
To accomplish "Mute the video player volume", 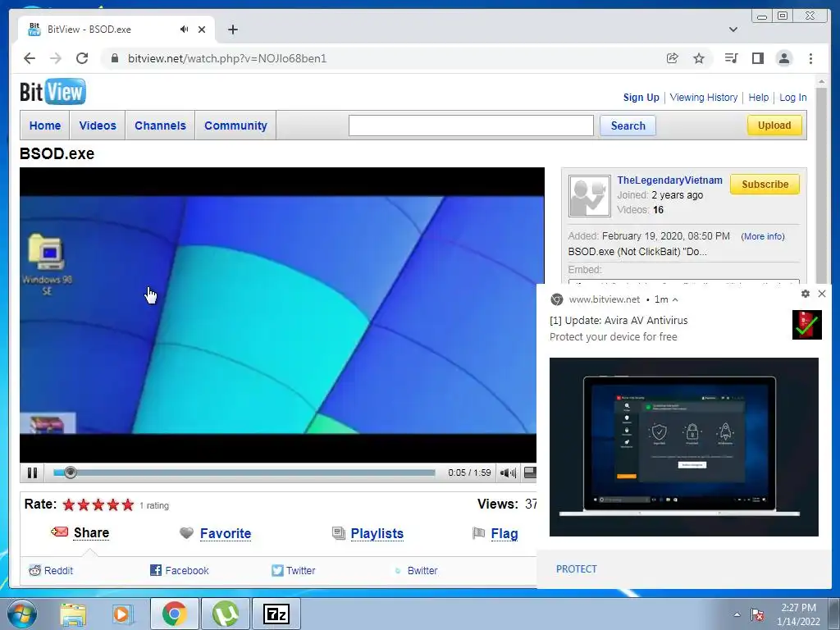I will 507,472.
